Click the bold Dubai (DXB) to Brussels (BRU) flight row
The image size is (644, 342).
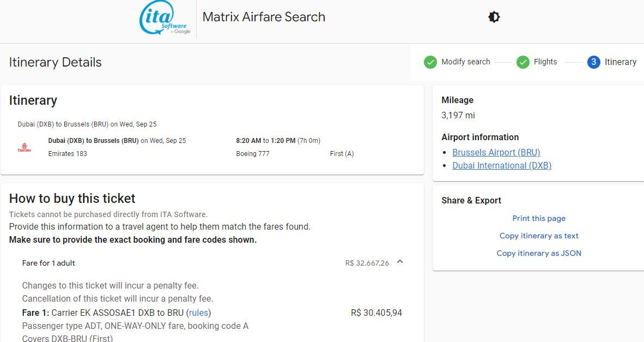pyautogui.click(x=117, y=141)
